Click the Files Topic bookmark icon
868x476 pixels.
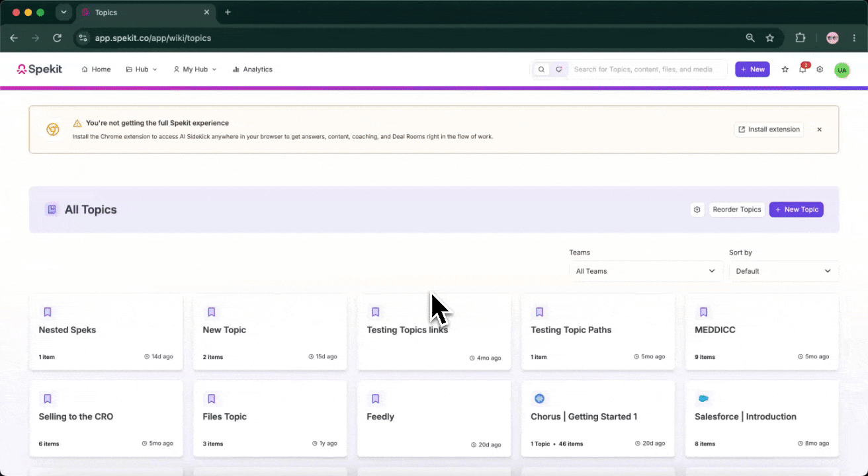tap(212, 399)
